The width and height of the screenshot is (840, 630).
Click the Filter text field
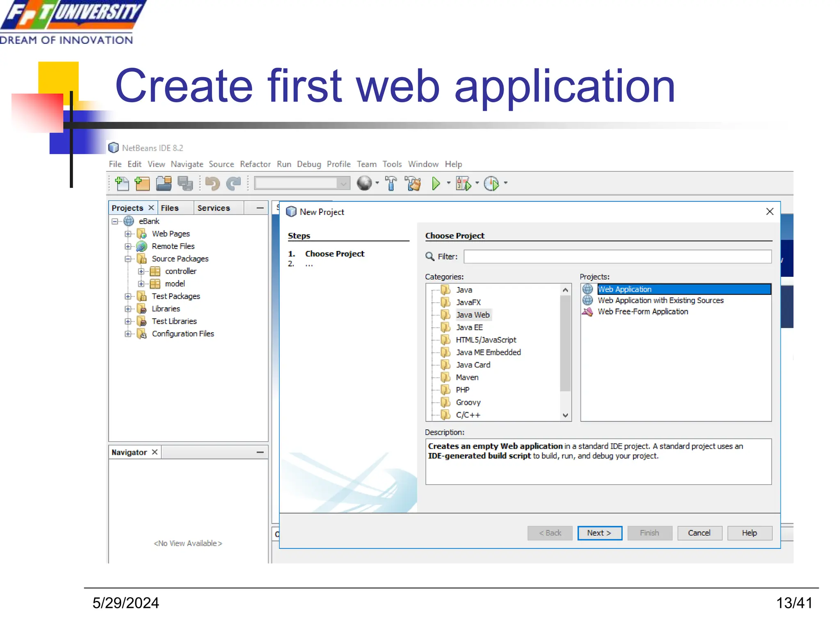pyautogui.click(x=617, y=257)
